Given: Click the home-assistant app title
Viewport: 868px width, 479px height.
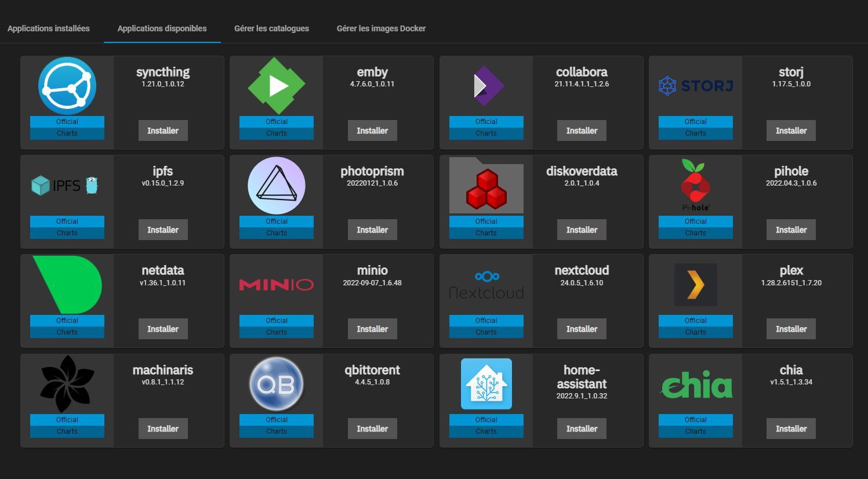Looking at the screenshot, I should pos(582,377).
